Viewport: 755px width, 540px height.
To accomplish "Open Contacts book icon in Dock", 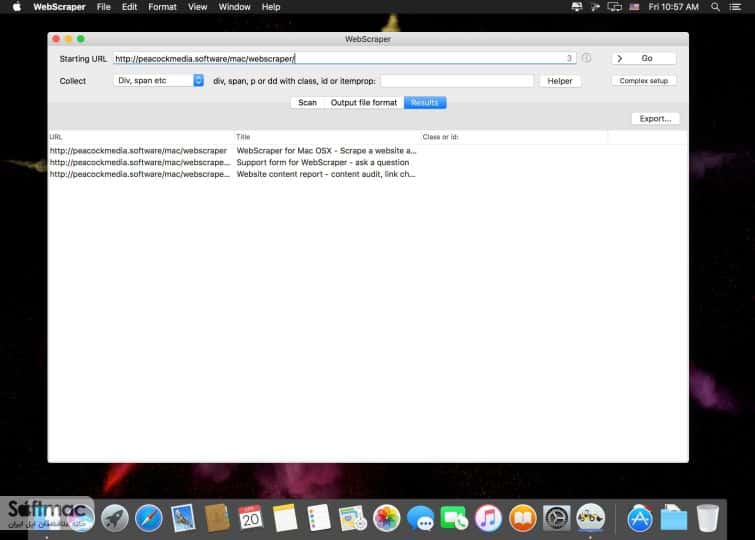I will [217, 518].
